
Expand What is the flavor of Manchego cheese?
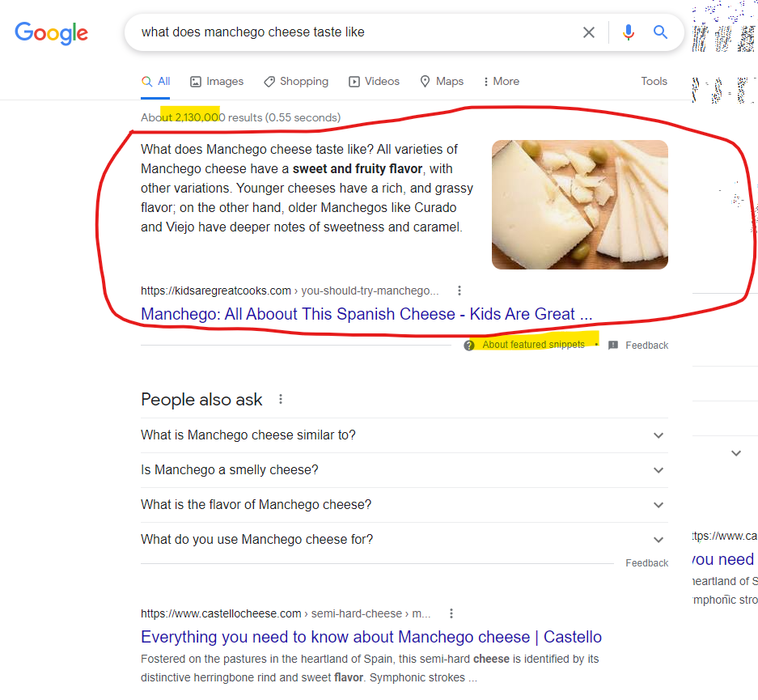pyautogui.click(x=404, y=505)
